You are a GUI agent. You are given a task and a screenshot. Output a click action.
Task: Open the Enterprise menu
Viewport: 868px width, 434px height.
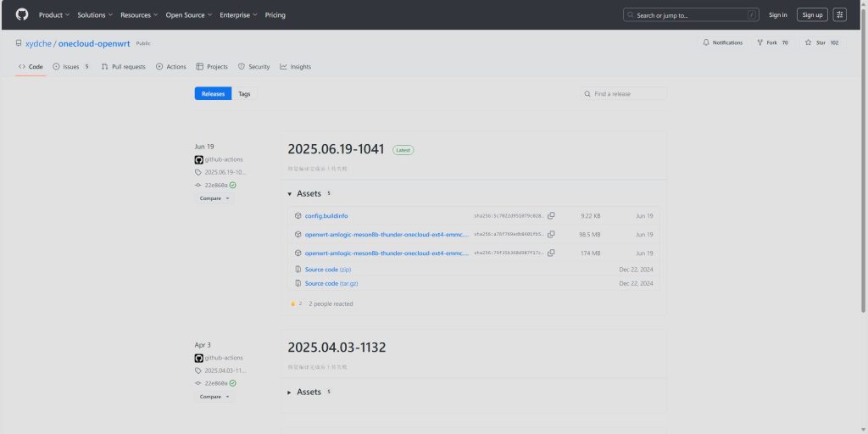coord(238,15)
